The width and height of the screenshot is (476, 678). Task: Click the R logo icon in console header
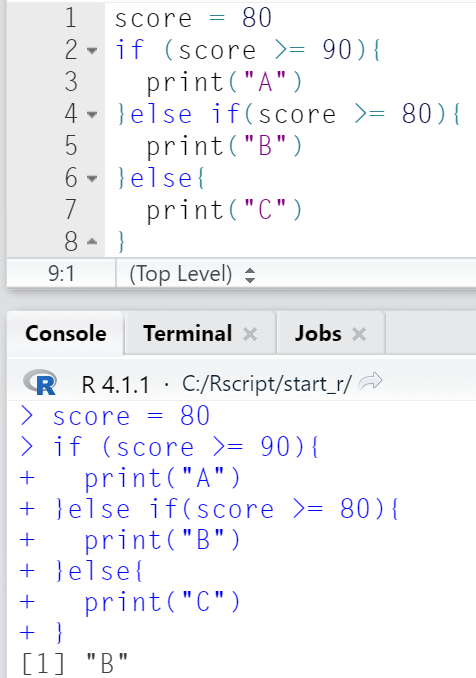pyautogui.click(x=40, y=382)
